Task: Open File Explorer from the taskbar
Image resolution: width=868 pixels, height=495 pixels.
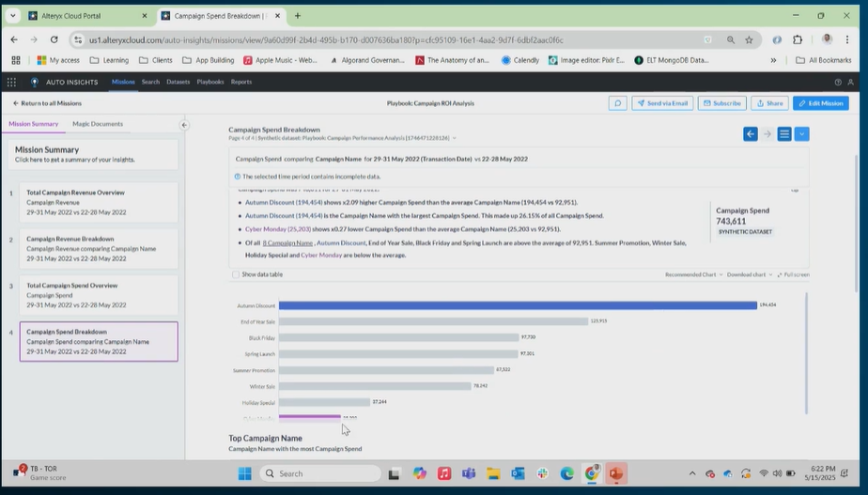Action: 493,473
